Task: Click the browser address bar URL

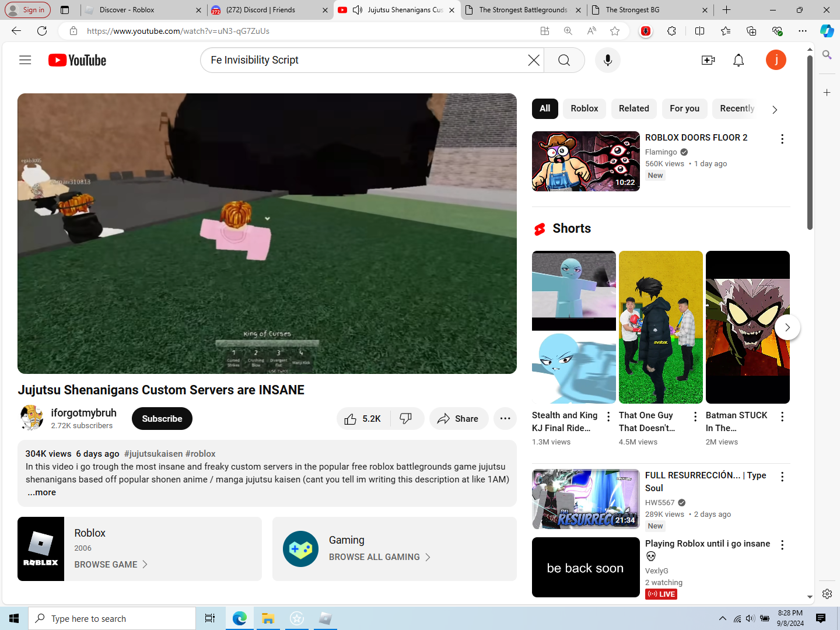Action: (178, 31)
